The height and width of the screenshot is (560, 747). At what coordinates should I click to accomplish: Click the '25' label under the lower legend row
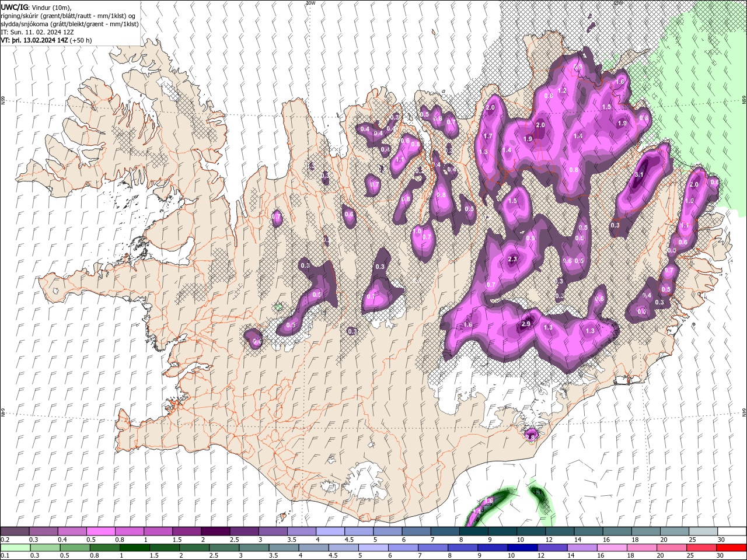point(690,555)
